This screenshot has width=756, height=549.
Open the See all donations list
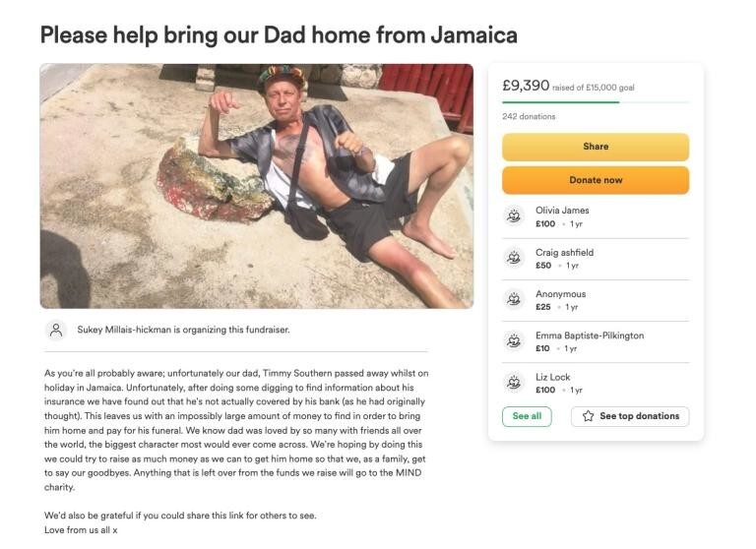click(527, 416)
